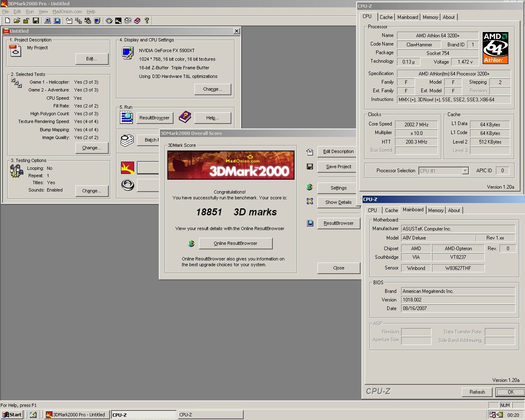Click the globe icon beside Settings button
The width and height of the screenshot is (525, 420).
point(310,187)
